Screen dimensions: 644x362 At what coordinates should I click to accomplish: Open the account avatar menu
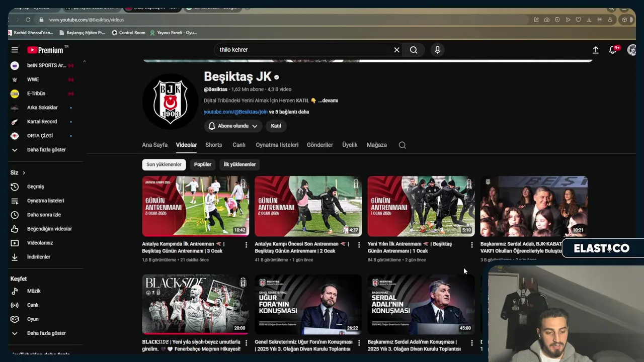(x=632, y=50)
